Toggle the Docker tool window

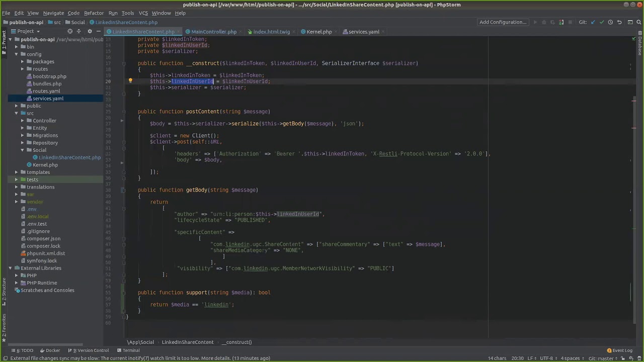50,350
